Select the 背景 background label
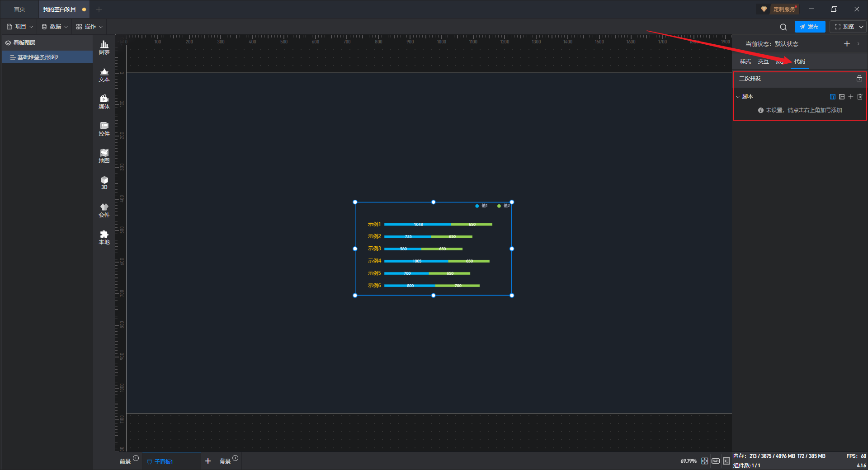868x470 pixels. 225,461
